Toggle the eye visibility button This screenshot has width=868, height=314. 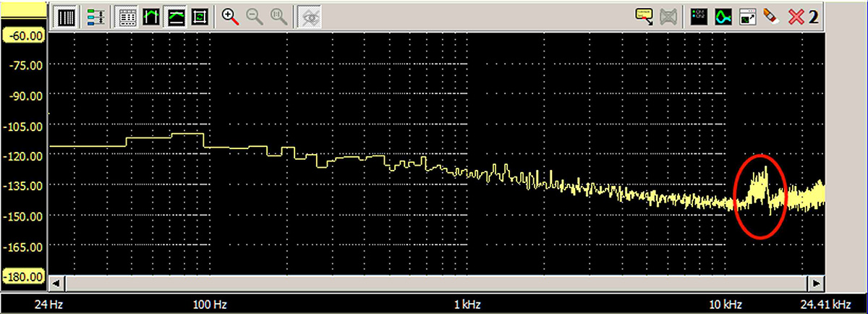[x=310, y=16]
